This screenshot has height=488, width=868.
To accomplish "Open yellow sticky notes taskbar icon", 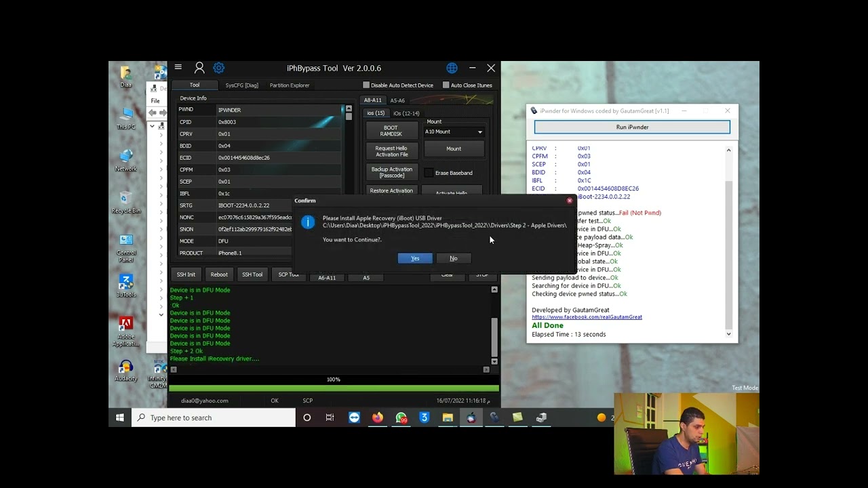I will (x=517, y=418).
